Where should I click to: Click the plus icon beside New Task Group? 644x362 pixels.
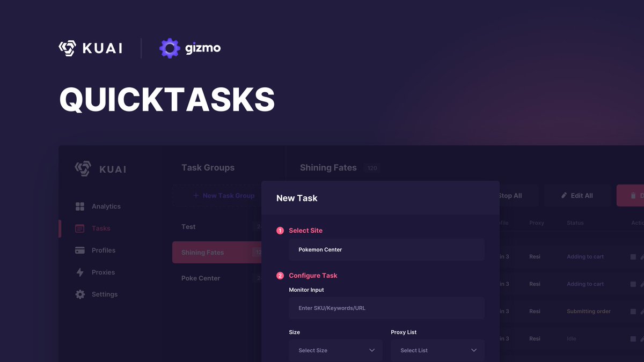tap(196, 196)
